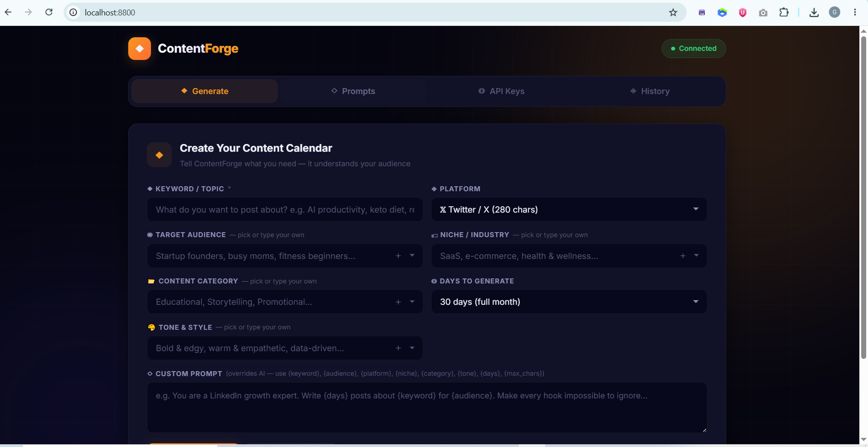Image resolution: width=868 pixels, height=447 pixels.
Task: Open the profile avatar G
Action: 834,12
